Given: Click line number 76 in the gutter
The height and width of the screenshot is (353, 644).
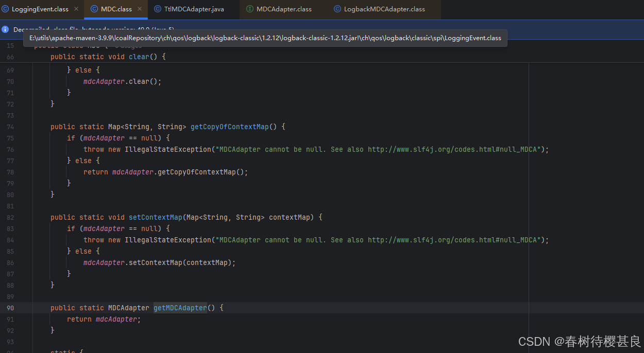Looking at the screenshot, I should pos(10,149).
